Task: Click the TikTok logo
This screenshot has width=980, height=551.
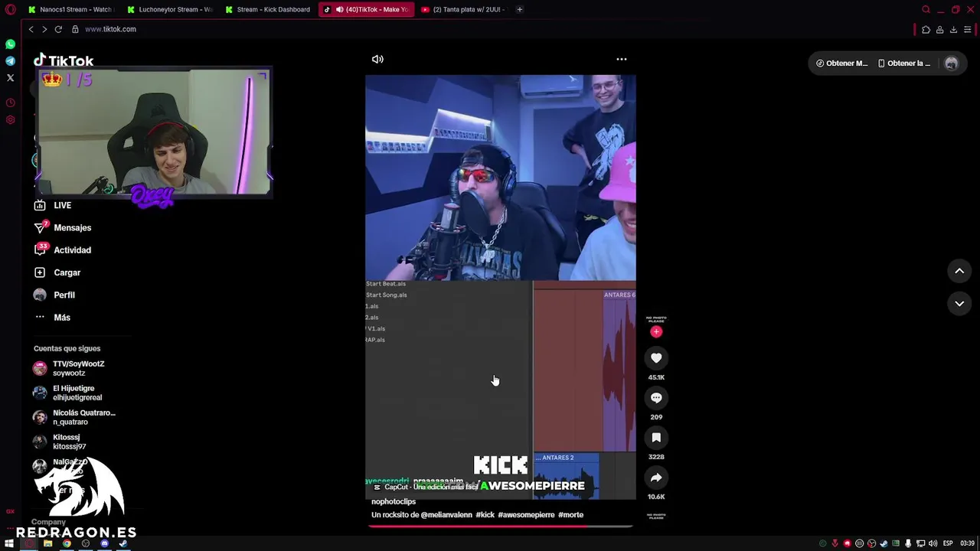Action: pos(64,60)
